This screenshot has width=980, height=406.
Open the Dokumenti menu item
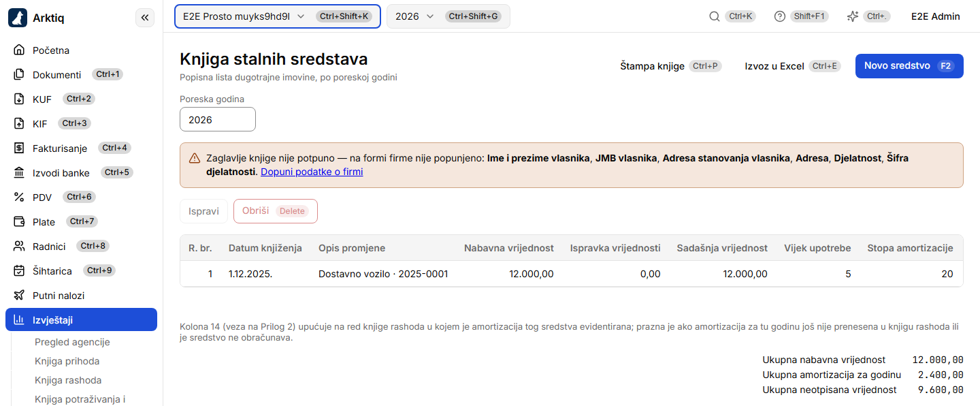coord(81,75)
